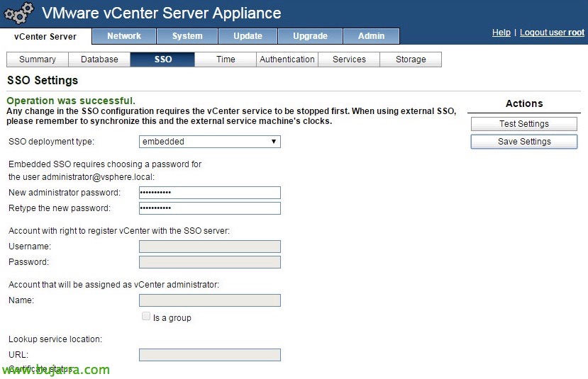Toggle the 'Is a group' checkbox
588x379 pixels.
[146, 317]
